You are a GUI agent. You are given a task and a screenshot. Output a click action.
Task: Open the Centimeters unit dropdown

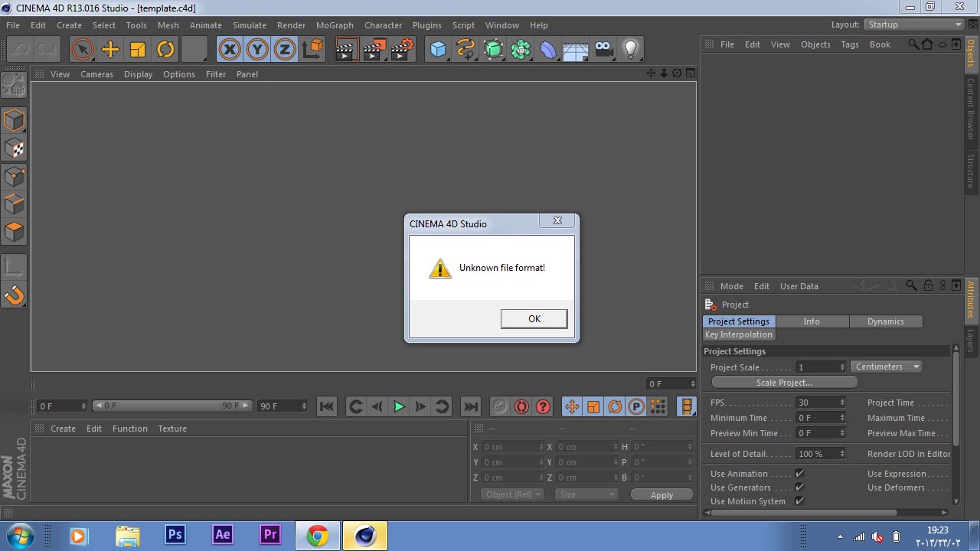click(x=886, y=367)
